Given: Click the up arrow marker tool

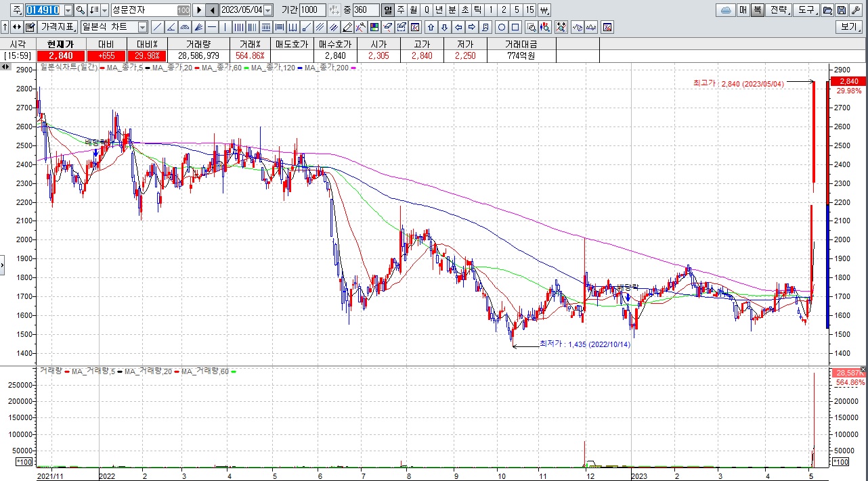Looking at the screenshot, I should 431,27.
